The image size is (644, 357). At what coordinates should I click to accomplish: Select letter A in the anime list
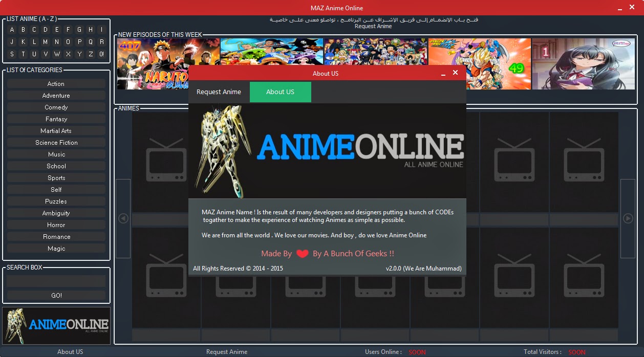(x=12, y=30)
